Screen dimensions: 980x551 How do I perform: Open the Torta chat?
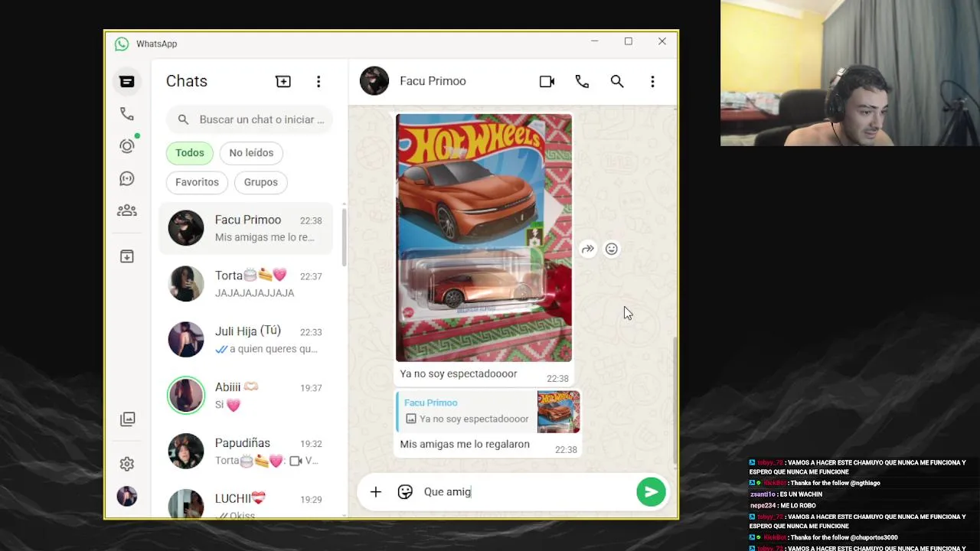coord(247,284)
